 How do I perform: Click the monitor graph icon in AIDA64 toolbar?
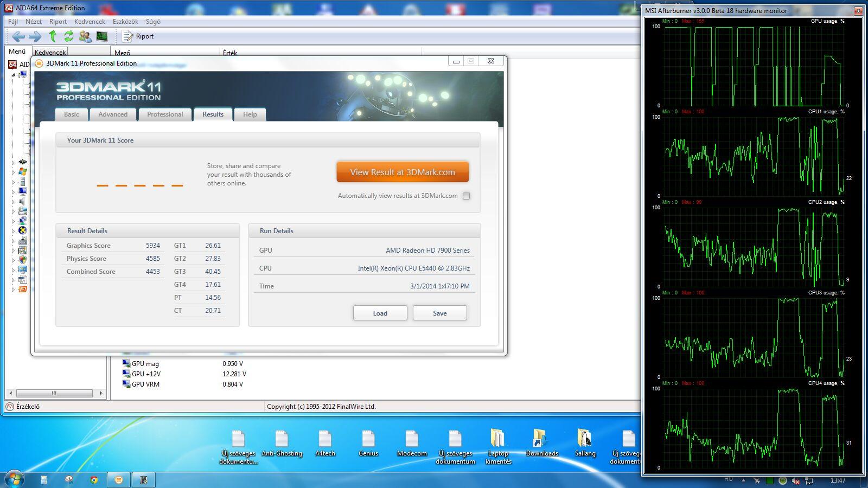click(101, 36)
